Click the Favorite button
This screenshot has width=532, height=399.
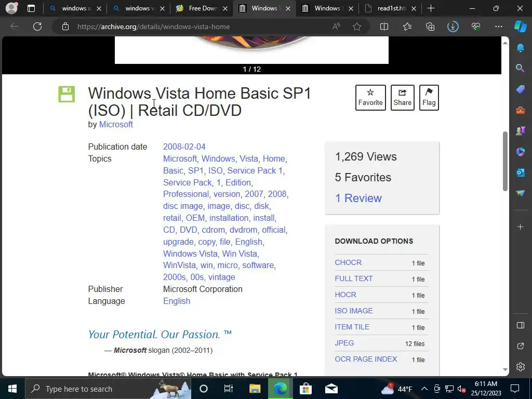pos(370,98)
